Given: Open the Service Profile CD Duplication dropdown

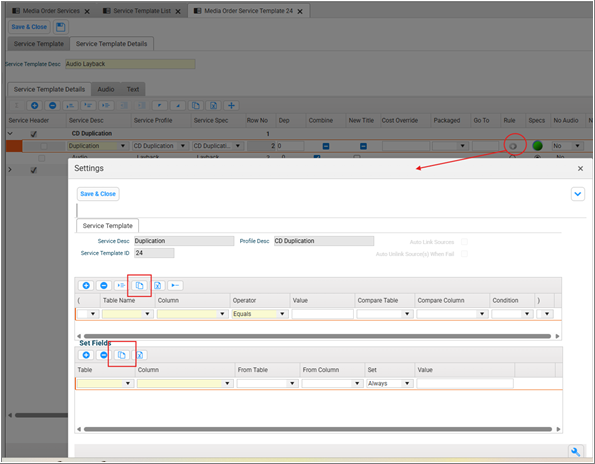Looking at the screenshot, I should tap(183, 146).
